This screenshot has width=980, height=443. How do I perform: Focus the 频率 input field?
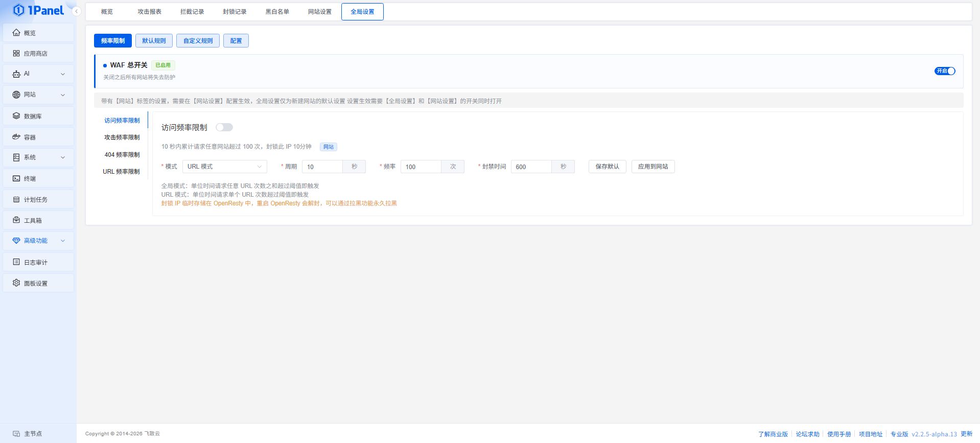click(x=421, y=167)
